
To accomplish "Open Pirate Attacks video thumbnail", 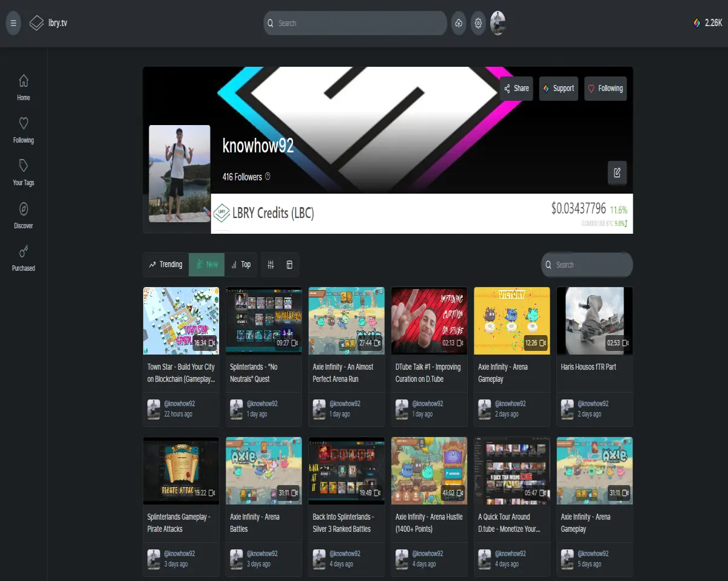I will (181, 471).
